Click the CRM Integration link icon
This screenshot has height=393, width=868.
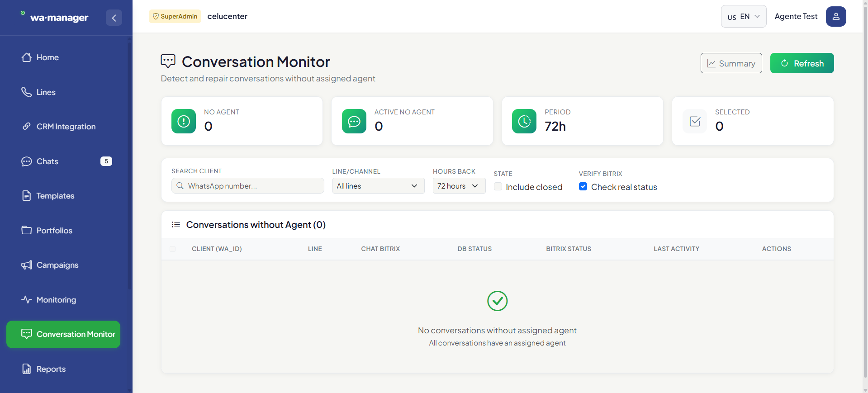point(27,126)
